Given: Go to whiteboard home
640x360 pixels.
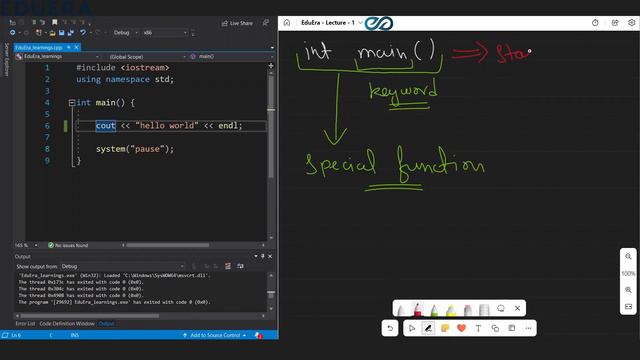Looking at the screenshot, I should point(287,23).
